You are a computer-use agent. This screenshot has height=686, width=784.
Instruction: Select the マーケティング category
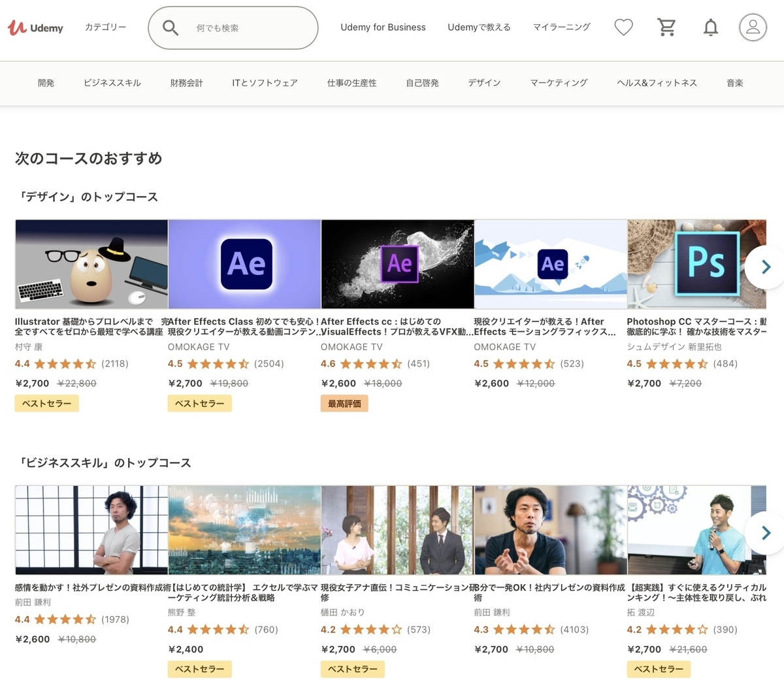(x=559, y=83)
